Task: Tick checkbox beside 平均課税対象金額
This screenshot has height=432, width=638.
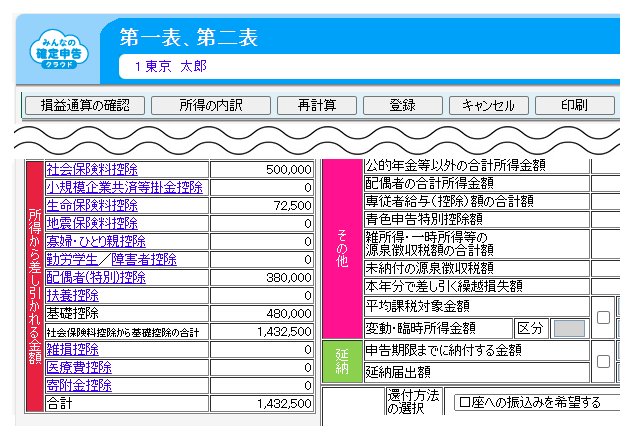Action: pos(603,317)
